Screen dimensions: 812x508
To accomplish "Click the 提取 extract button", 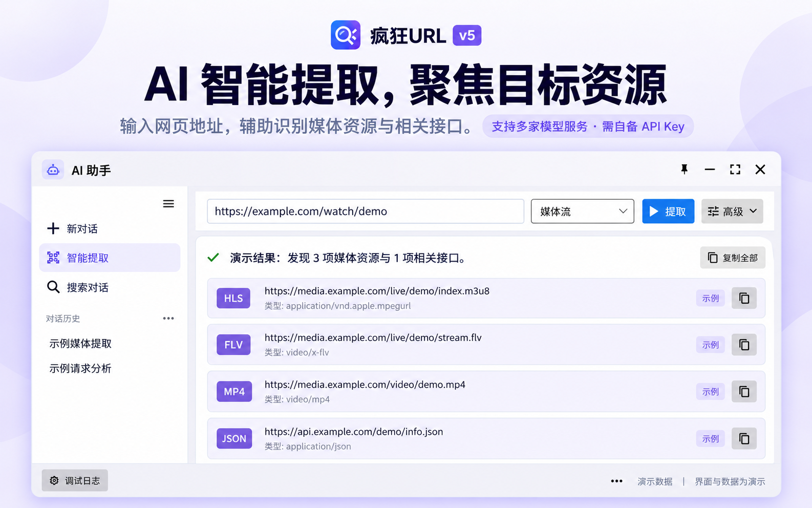I will point(668,211).
